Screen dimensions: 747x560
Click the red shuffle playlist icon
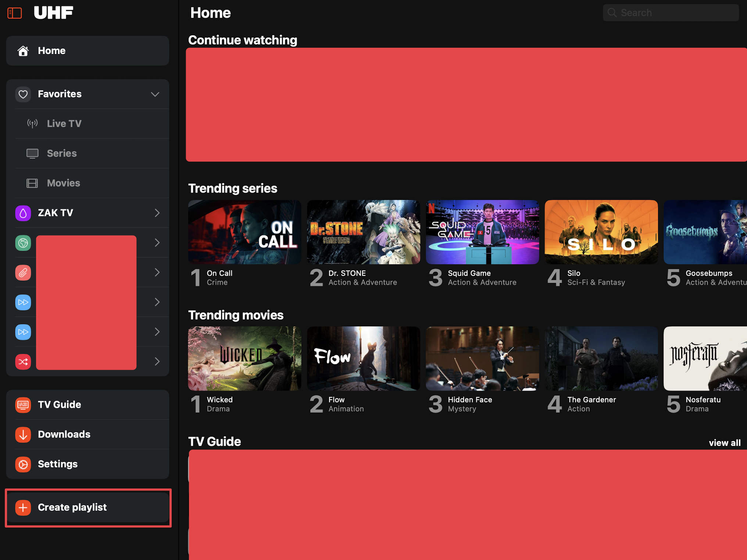click(23, 362)
